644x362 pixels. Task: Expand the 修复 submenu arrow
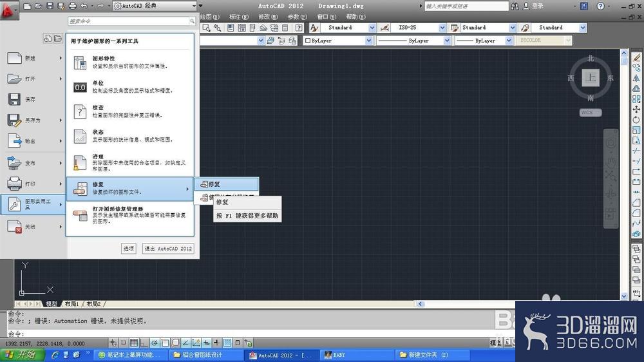[x=187, y=189]
